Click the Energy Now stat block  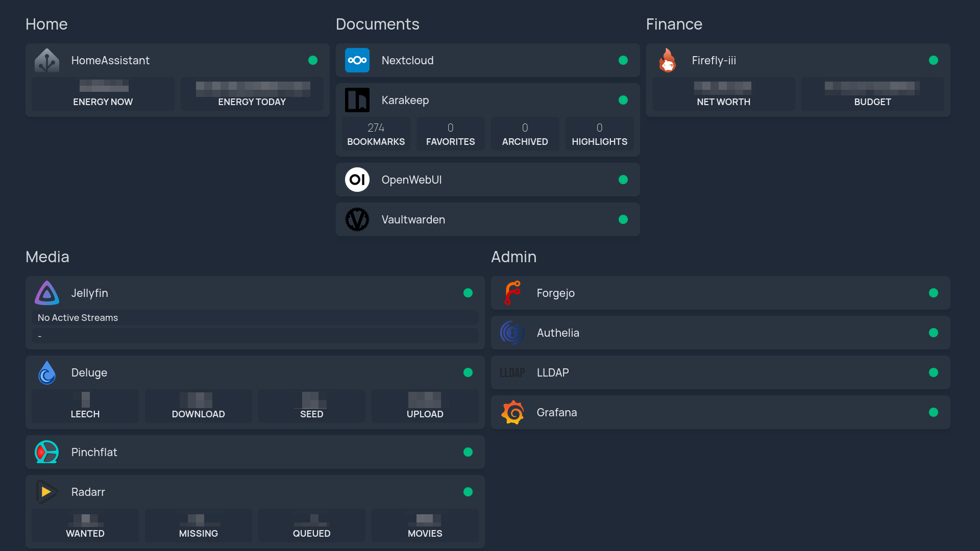(103, 94)
